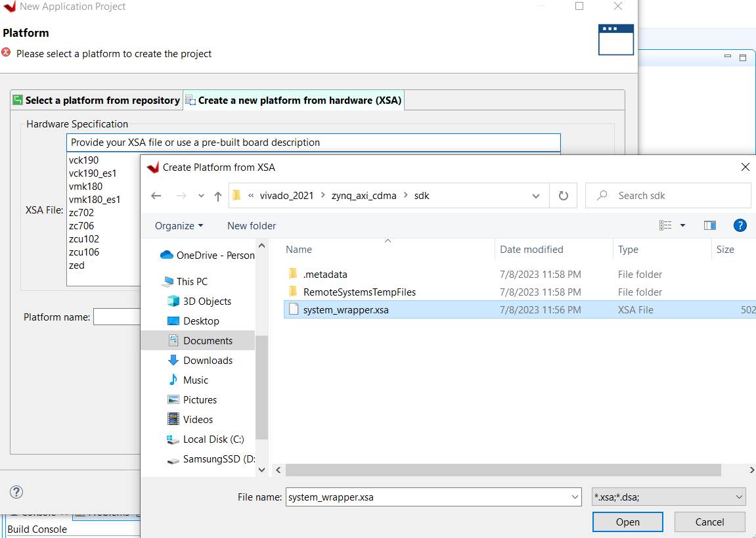Open the file dialog Help icon
This screenshot has width=756, height=538.
click(740, 225)
